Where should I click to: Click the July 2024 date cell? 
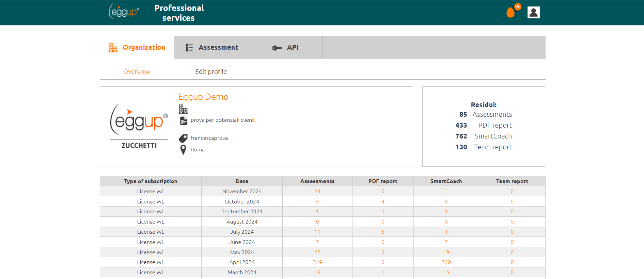[242, 232]
